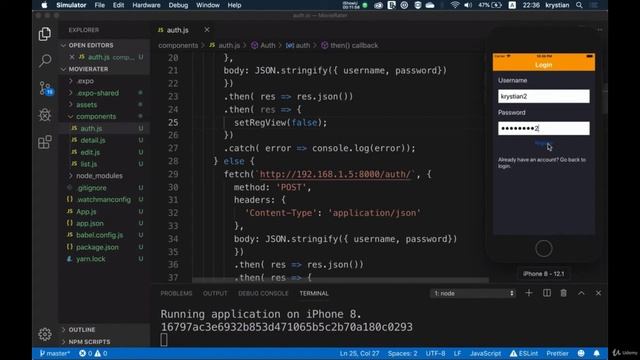This screenshot has height=360, width=640.
Task: Open the Explorer view in activity bar
Action: 45,34
